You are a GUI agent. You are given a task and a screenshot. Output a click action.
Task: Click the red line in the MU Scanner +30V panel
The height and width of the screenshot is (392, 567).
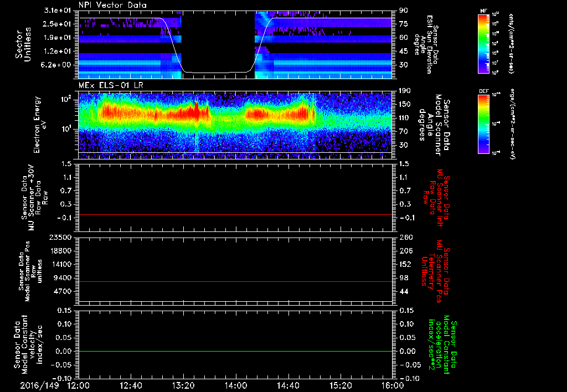pos(235,214)
